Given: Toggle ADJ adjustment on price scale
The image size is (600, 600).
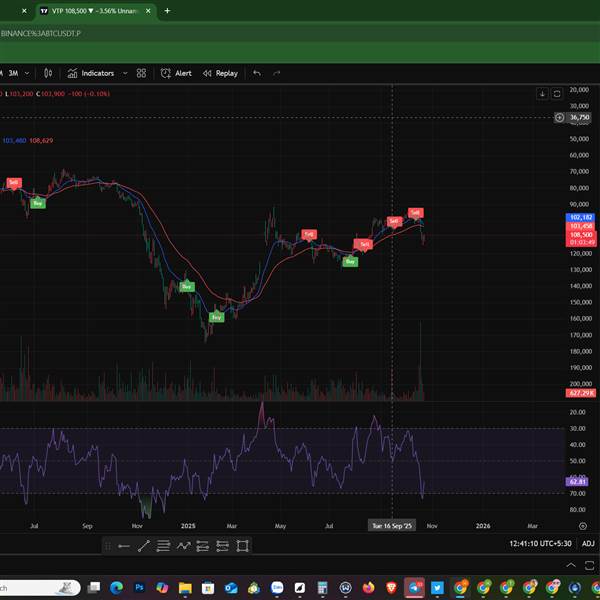Looking at the screenshot, I should [588, 543].
